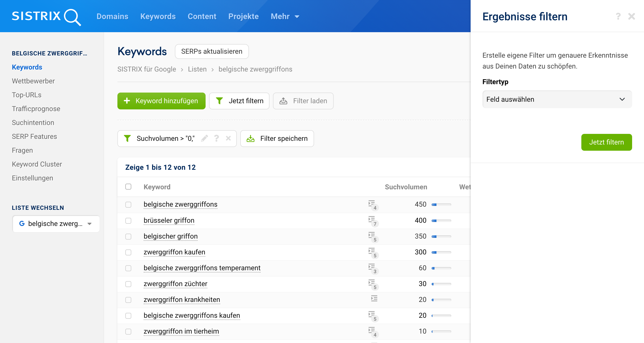
Task: Click the help question mark in filter panel
Action: 618,17
